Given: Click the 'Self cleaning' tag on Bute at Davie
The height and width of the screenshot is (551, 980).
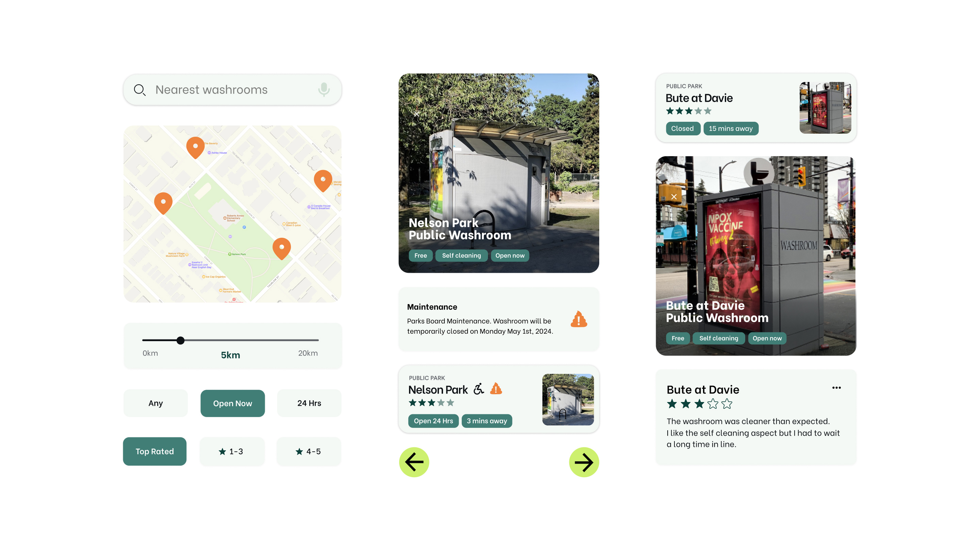Looking at the screenshot, I should (718, 338).
